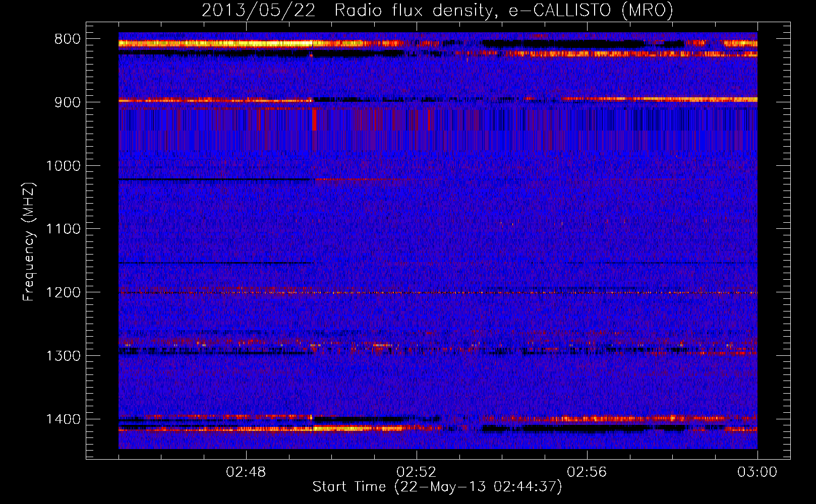Click the 1400 frequency tick label

(64, 419)
